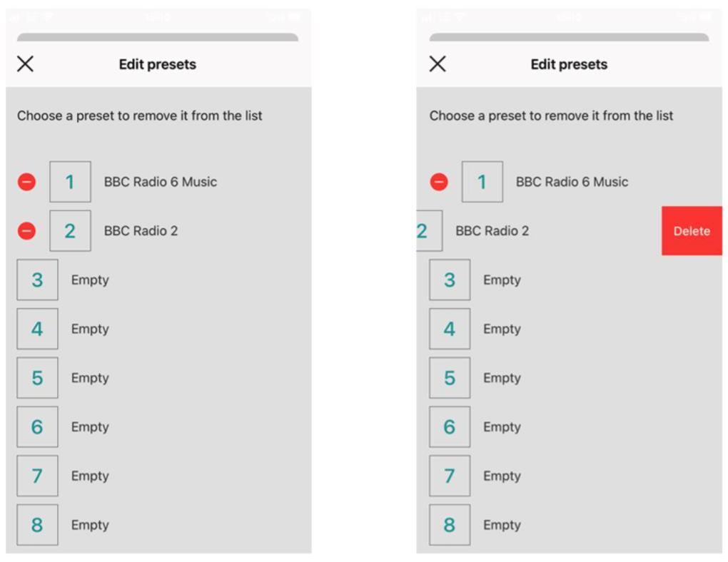Image resolution: width=728 pixels, height=562 pixels.
Task: Pick empty preset box 5 in the left screen
Action: coord(37,378)
